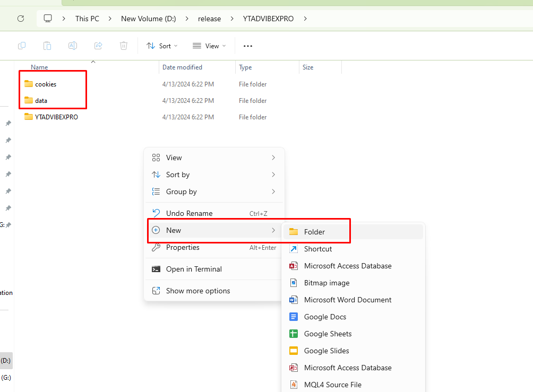Screen dimensions: 533x392
Task: Select the cookies folder in file list
Action: pyautogui.click(x=46, y=84)
